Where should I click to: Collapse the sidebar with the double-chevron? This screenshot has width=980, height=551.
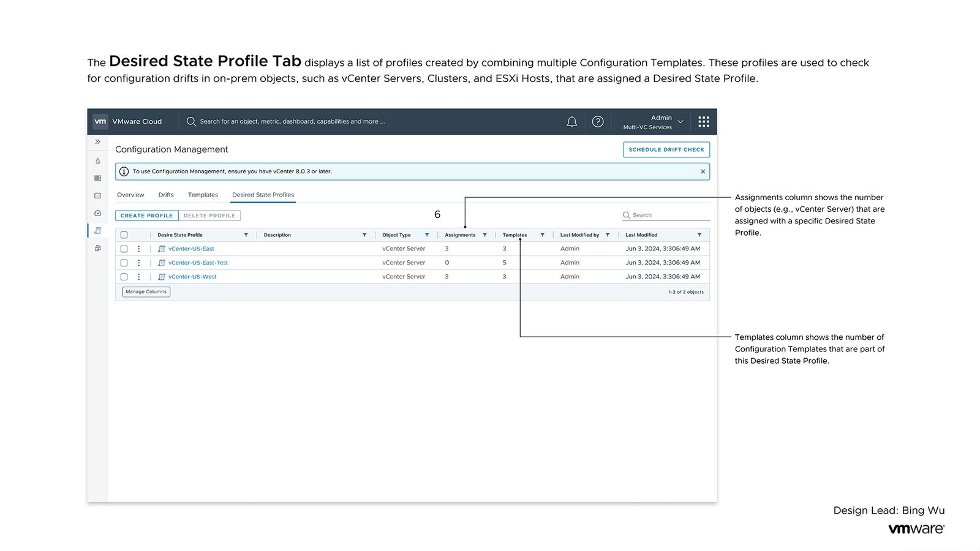point(97,141)
